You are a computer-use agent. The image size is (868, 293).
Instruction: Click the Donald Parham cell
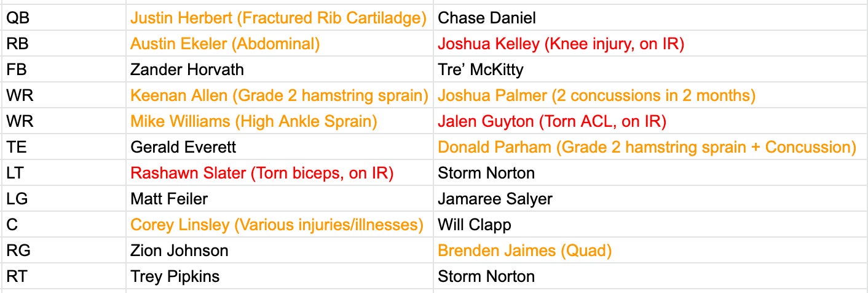pos(647,147)
